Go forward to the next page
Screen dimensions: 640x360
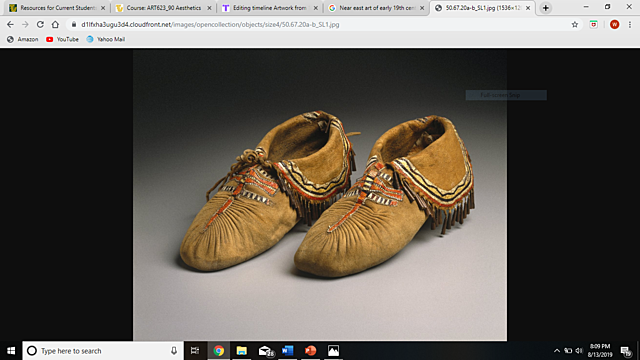pos(25,24)
